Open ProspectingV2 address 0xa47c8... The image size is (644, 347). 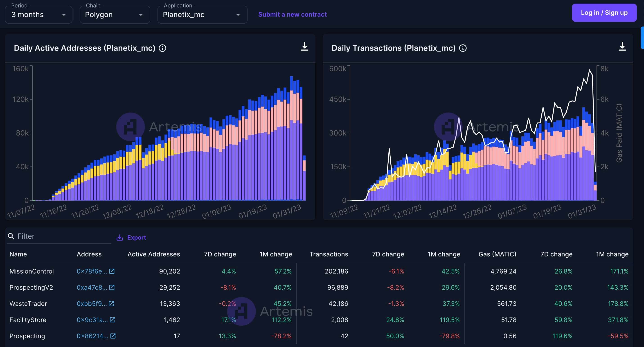point(92,287)
